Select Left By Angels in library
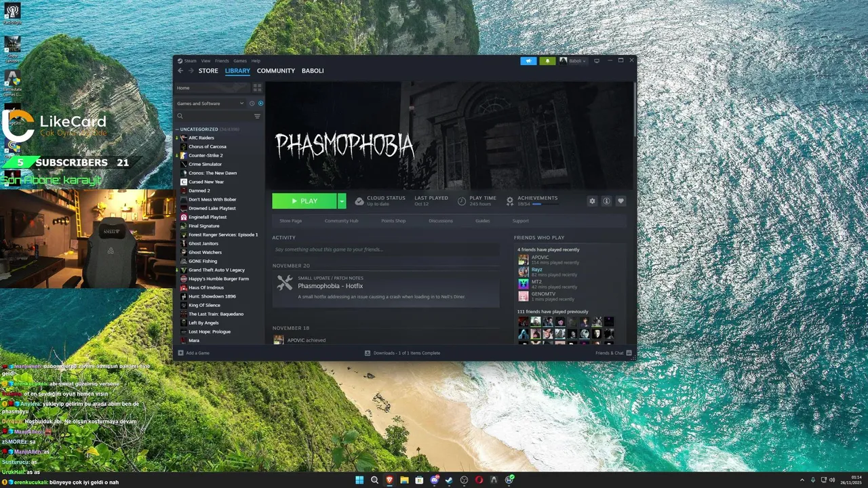Image resolution: width=868 pixels, height=488 pixels. (203, 323)
